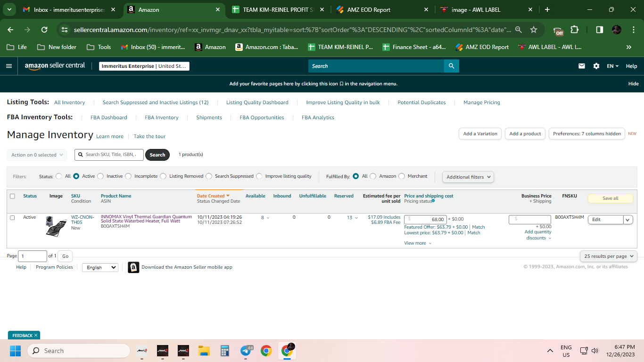
Task: Open the Seller Central hamburger navigation menu
Action: [x=9, y=66]
